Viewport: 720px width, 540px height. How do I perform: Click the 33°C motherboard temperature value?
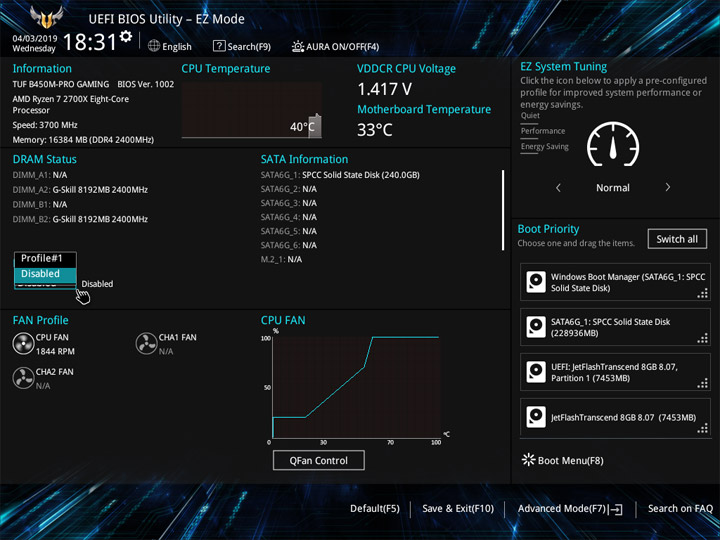(375, 129)
